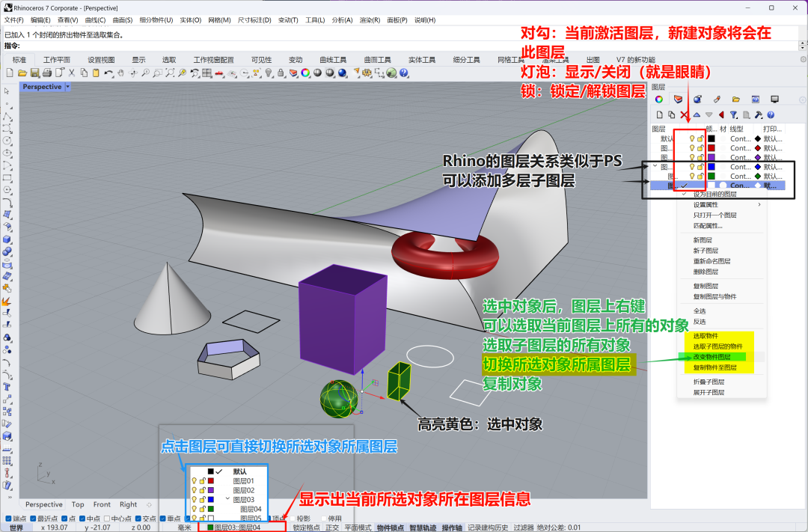808x532 pixels.
Task: Open the folder Libraries panel tab
Action: tap(736, 99)
